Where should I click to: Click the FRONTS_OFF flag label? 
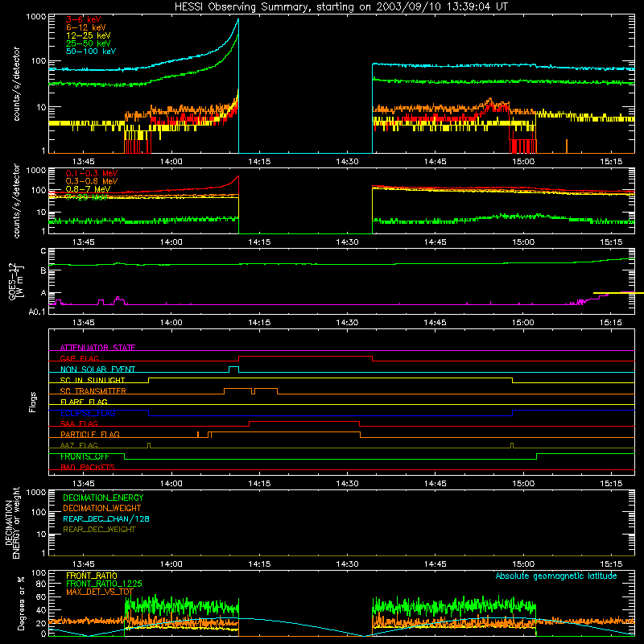(x=85, y=456)
